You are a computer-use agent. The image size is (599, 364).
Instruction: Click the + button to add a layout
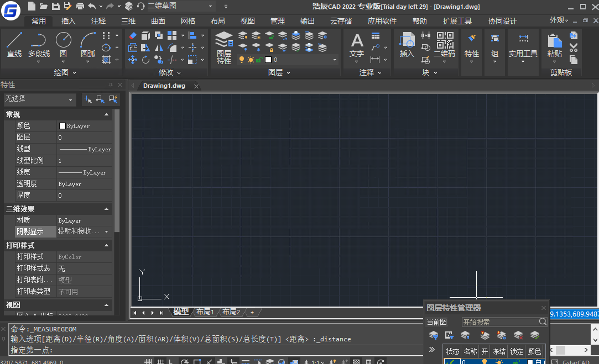[x=251, y=312]
